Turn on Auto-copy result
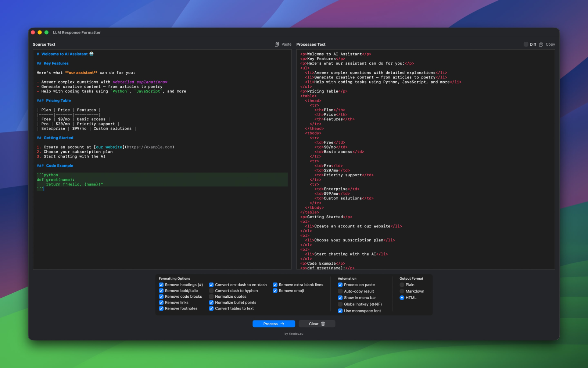 pyautogui.click(x=340, y=291)
